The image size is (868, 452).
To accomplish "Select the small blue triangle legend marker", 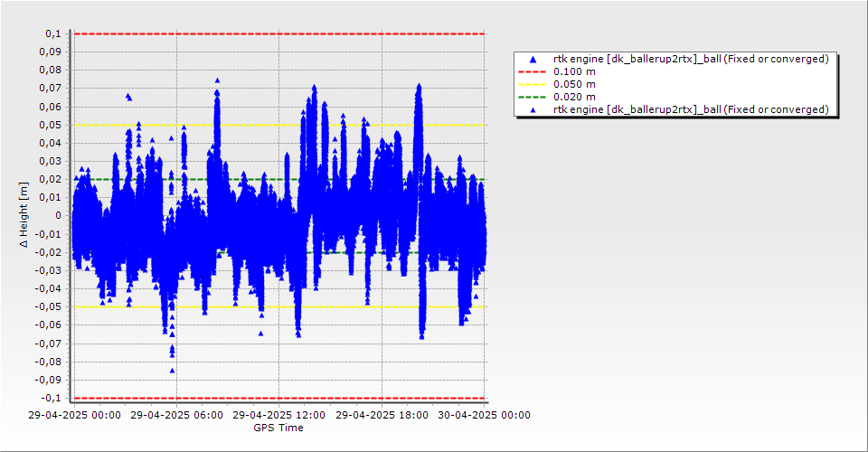I will (533, 110).
